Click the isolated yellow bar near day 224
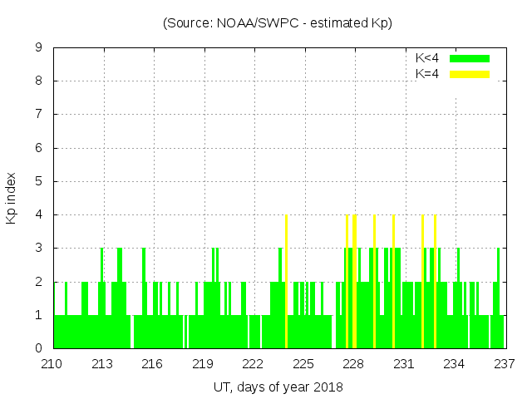 (x=286, y=283)
